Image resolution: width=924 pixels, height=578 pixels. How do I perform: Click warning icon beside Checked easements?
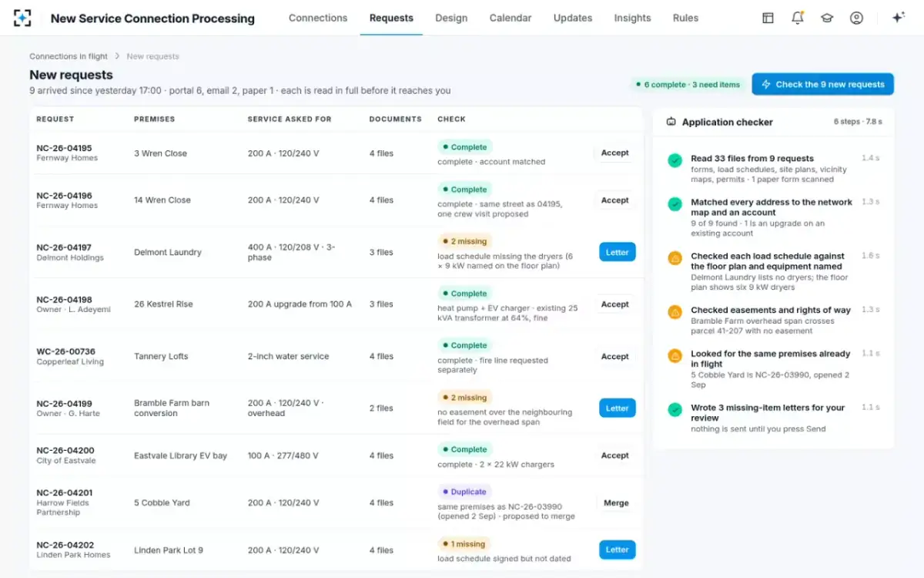coord(675,312)
